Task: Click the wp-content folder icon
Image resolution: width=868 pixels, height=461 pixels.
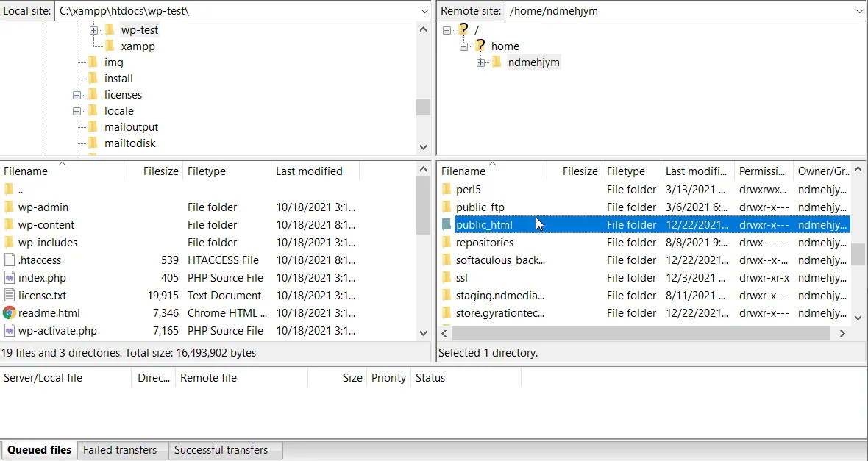Action: tap(9, 225)
